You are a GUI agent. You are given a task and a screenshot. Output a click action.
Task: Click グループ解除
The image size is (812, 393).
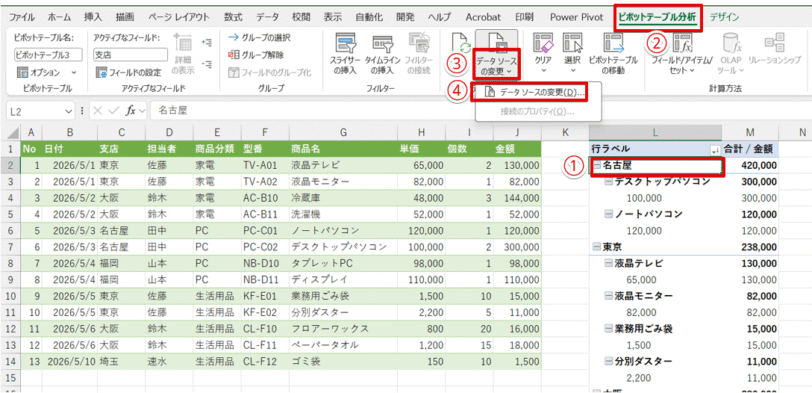[x=256, y=55]
